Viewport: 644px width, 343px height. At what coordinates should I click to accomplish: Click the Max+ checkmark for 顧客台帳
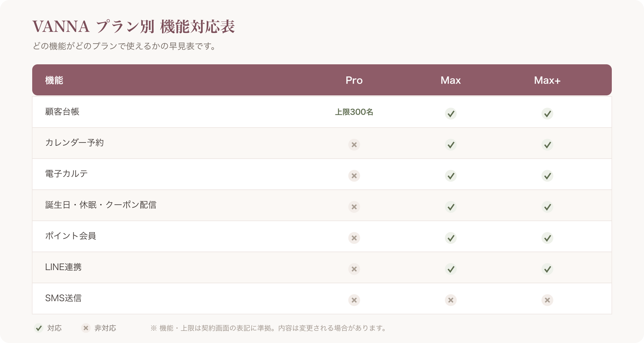[x=547, y=114]
